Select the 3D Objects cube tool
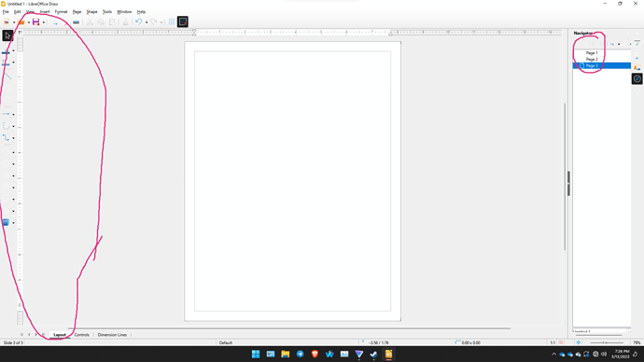644x362 pixels. (6, 222)
